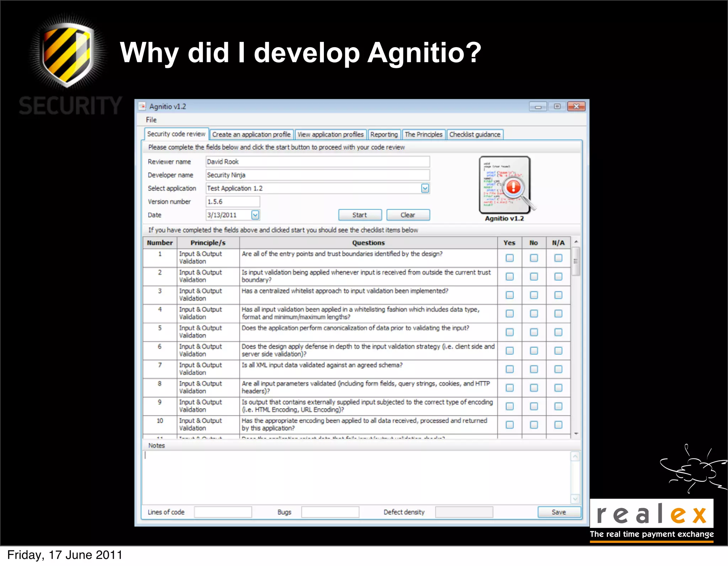Click the Agnitio app icon in title bar
Image resolution: width=728 pixels, height=566 pixels.
[x=143, y=106]
